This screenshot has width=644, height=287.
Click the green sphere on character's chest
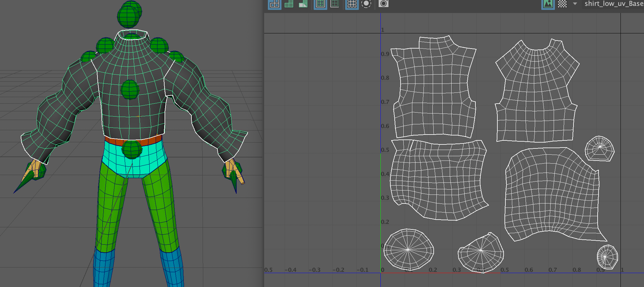pos(130,90)
